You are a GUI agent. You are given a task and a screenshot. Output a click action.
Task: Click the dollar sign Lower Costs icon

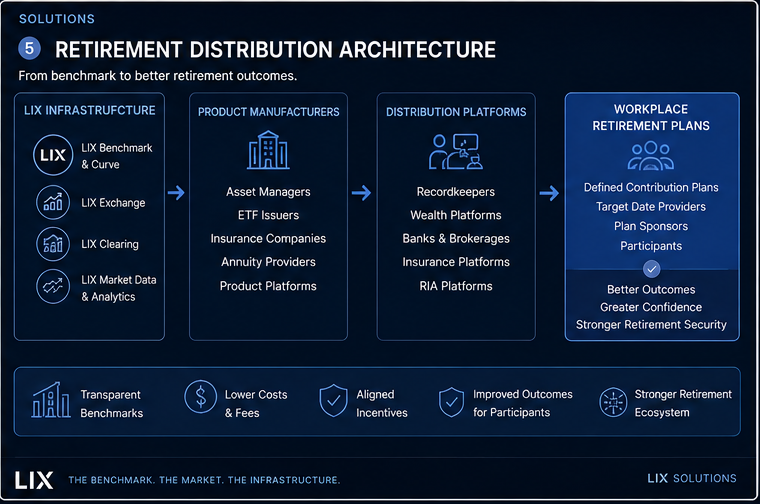(200, 397)
